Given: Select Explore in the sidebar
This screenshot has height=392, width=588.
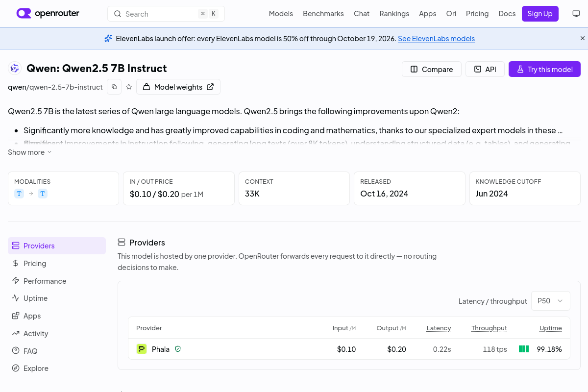Looking at the screenshot, I should click(57, 368).
